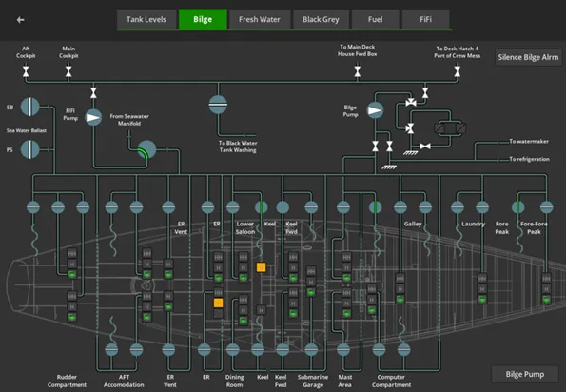Select the To watermaker label

pos(529,141)
